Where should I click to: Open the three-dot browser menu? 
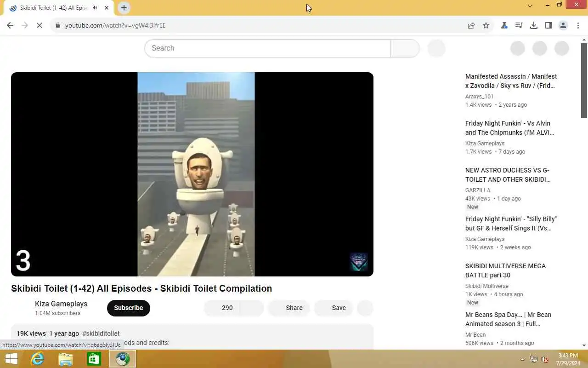[x=577, y=25]
